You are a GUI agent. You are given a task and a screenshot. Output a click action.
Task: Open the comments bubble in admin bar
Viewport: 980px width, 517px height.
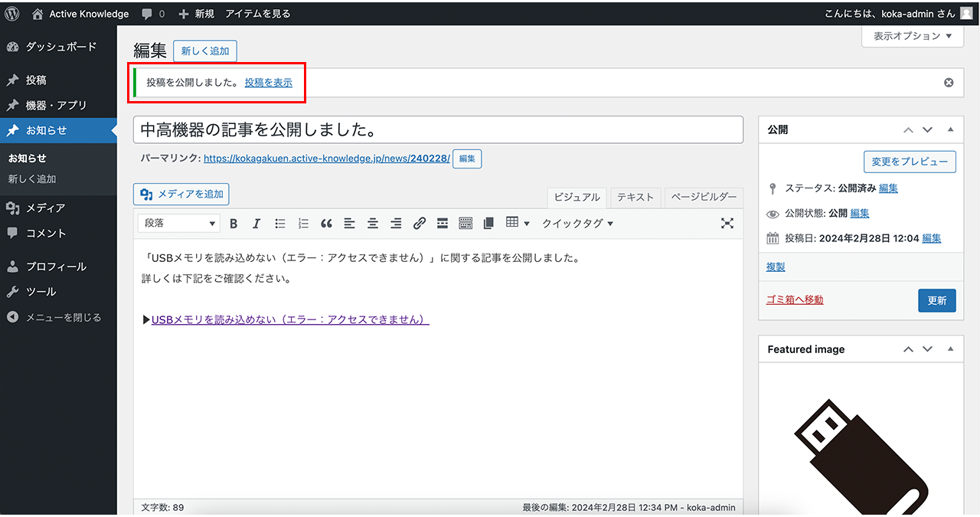click(x=152, y=14)
